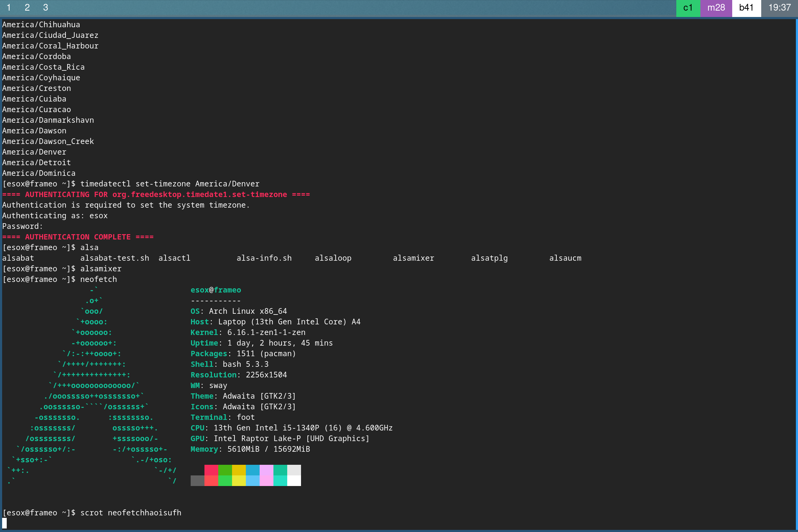Click the white b41 battery status block
Viewport: 798px width, 532px height.
(x=746, y=8)
